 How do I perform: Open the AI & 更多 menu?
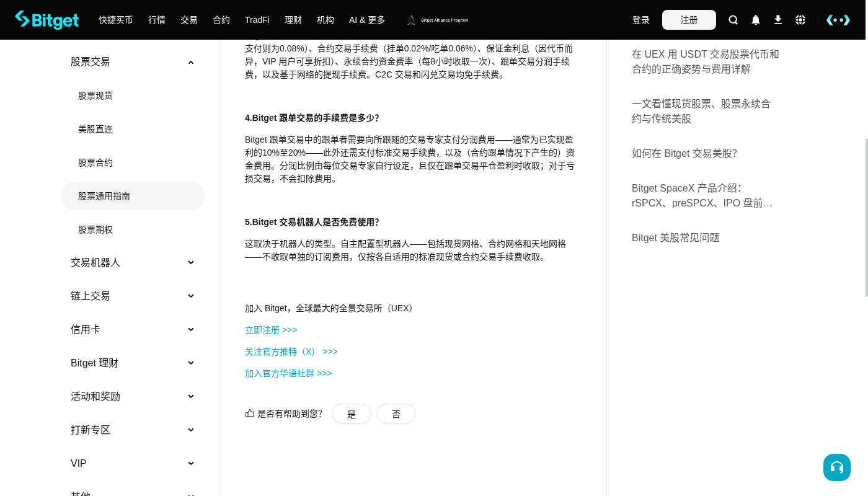367,20
